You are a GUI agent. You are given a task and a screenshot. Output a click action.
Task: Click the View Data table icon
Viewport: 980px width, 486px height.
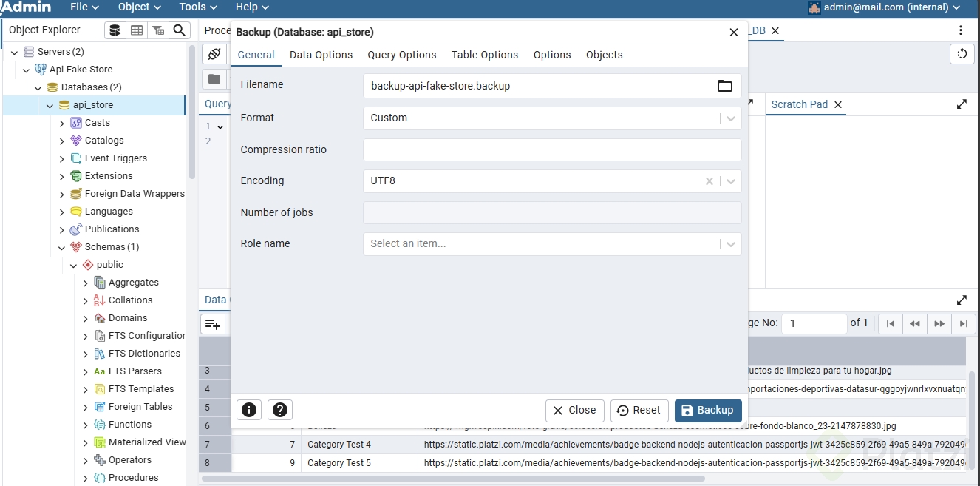click(x=137, y=30)
